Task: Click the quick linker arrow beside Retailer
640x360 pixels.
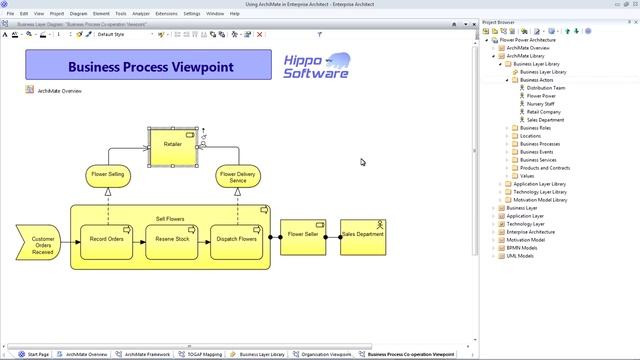Action: pos(203,130)
